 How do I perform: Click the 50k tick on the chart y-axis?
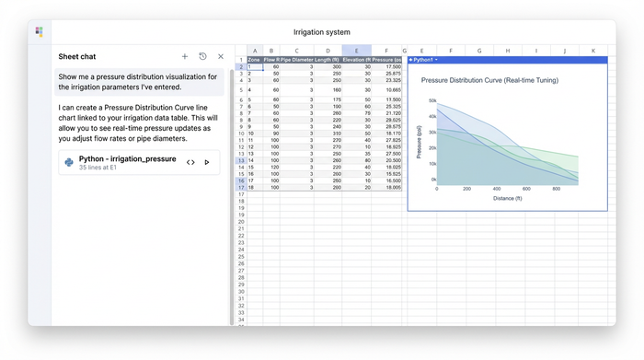(x=432, y=100)
